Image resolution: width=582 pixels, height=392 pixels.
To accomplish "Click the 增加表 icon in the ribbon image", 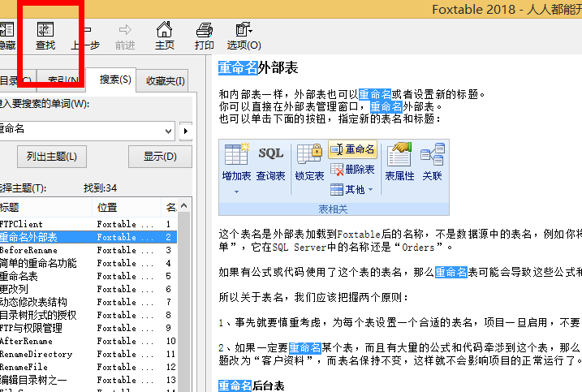I will tap(236, 162).
